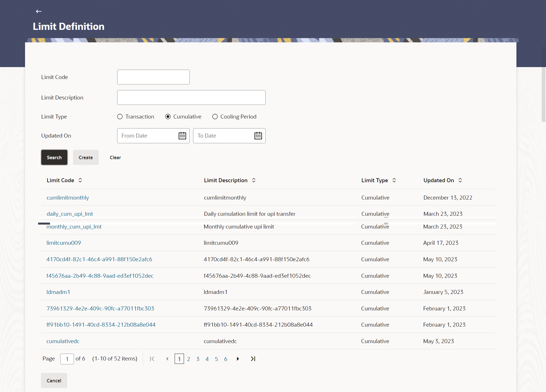Select the Cooling Period option
This screenshot has height=392, width=546.
point(215,117)
